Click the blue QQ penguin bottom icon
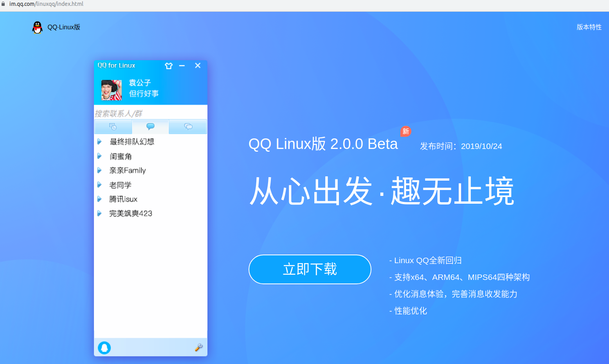Image resolution: width=609 pixels, height=364 pixels. 105,348
